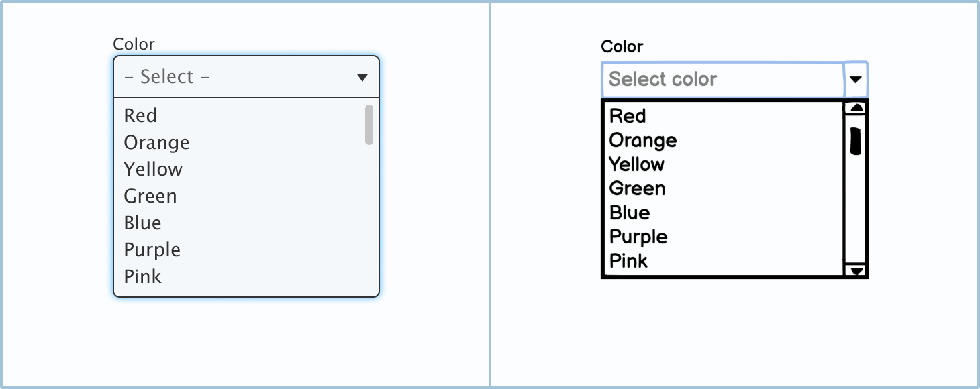Click the 'Color' label above the left select
This screenshot has width=980, height=389.
pos(134,44)
